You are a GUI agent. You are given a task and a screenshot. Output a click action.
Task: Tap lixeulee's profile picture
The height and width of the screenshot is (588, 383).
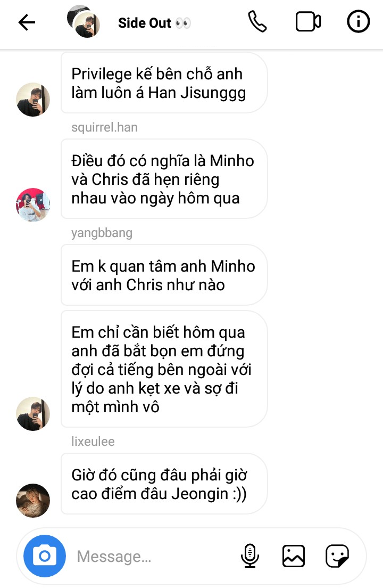(x=33, y=500)
